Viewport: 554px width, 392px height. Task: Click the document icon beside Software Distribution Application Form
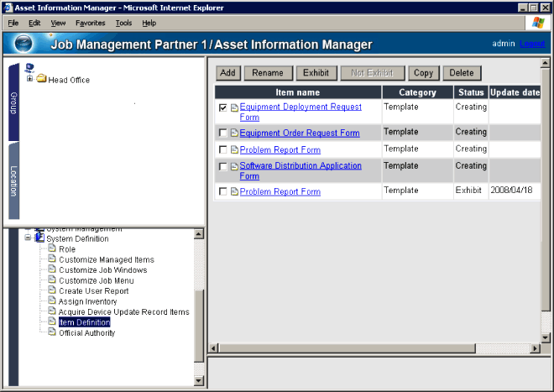click(x=234, y=166)
